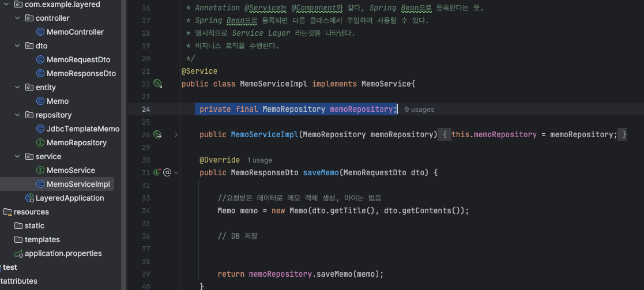Select the test folder
This screenshot has width=644, height=290.
tap(10, 267)
